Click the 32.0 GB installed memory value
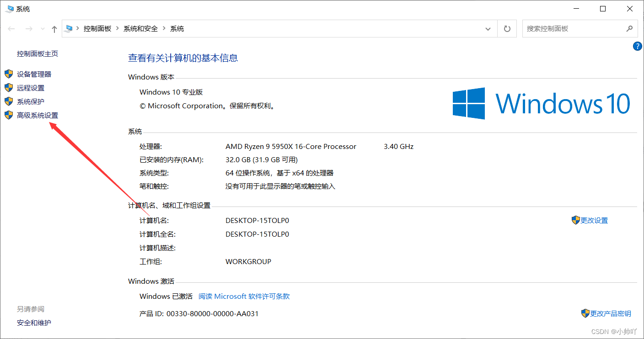Image resolution: width=644 pixels, height=339 pixels. point(262,159)
